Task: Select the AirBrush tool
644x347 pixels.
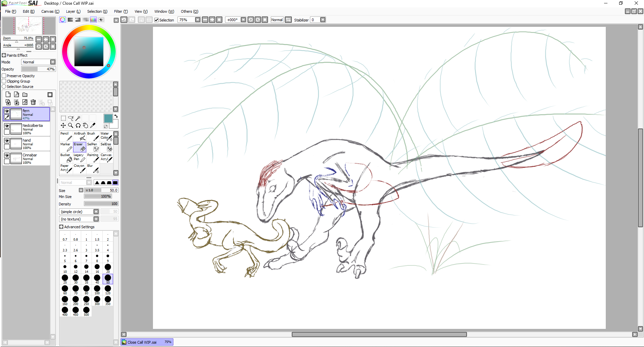Action: (x=80, y=136)
